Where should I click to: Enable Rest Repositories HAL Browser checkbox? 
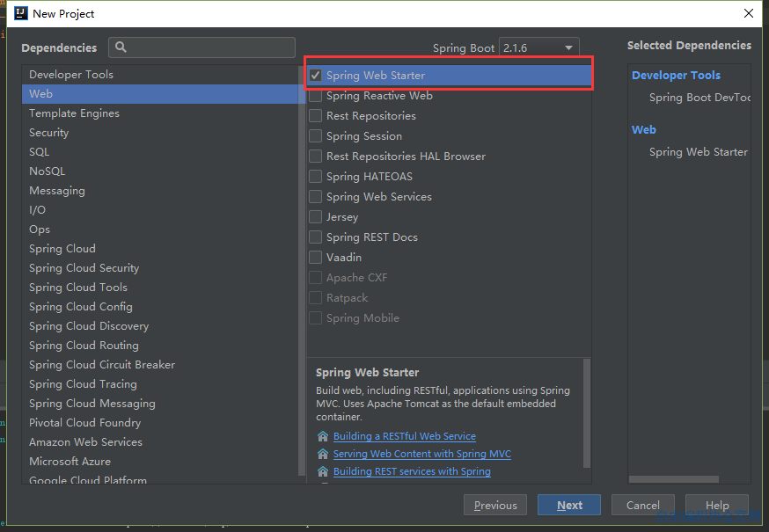coord(315,156)
